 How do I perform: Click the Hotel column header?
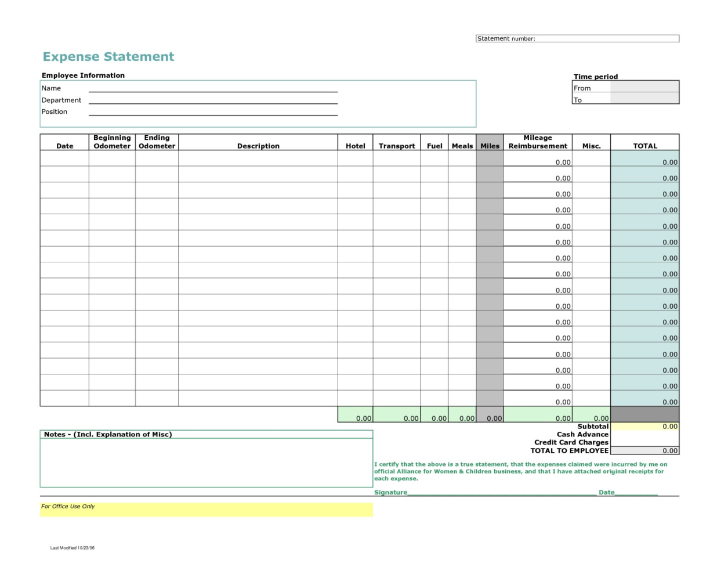tap(355, 146)
